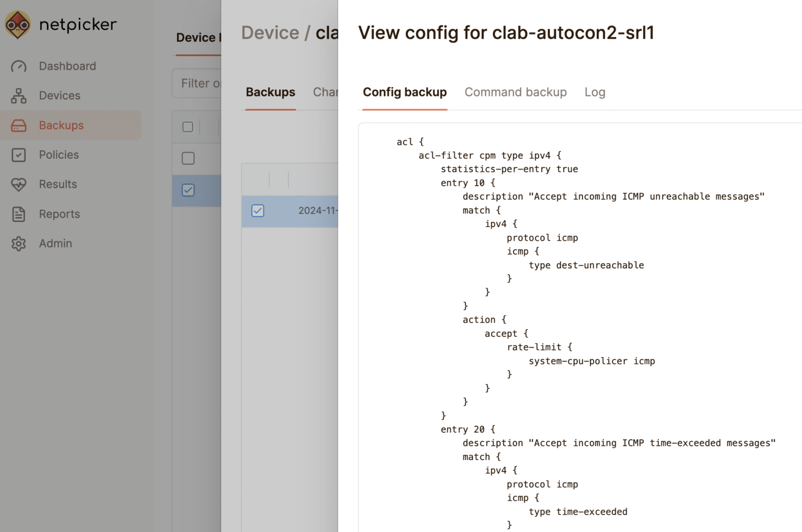802x532 pixels.
Task: Click the Admin gear icon
Action: tap(19, 243)
